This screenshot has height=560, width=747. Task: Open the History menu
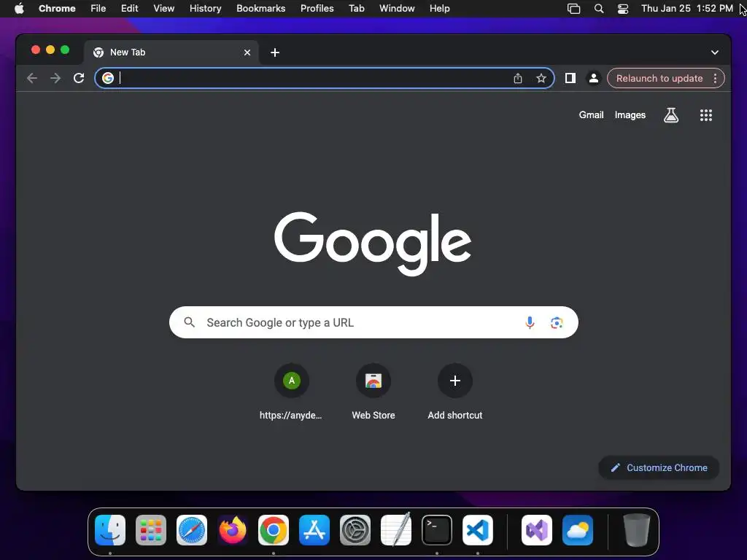click(x=205, y=8)
